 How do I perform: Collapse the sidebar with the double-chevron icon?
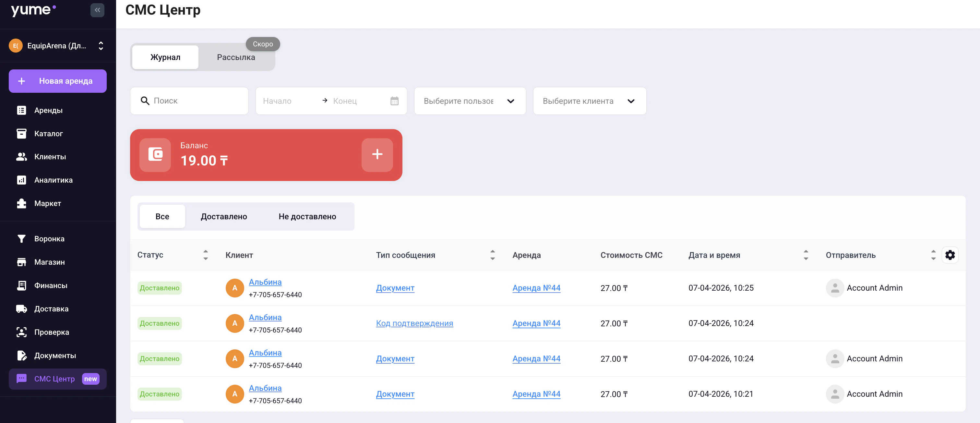[97, 10]
